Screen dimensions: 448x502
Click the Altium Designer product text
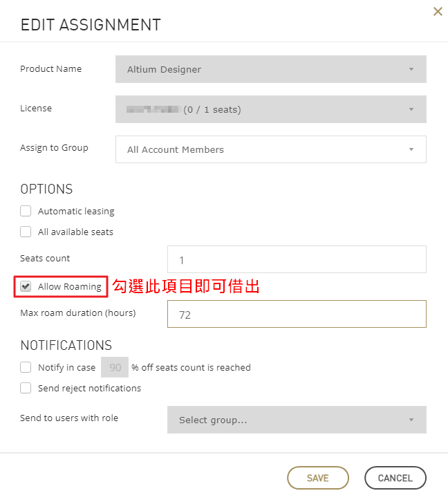point(164,69)
